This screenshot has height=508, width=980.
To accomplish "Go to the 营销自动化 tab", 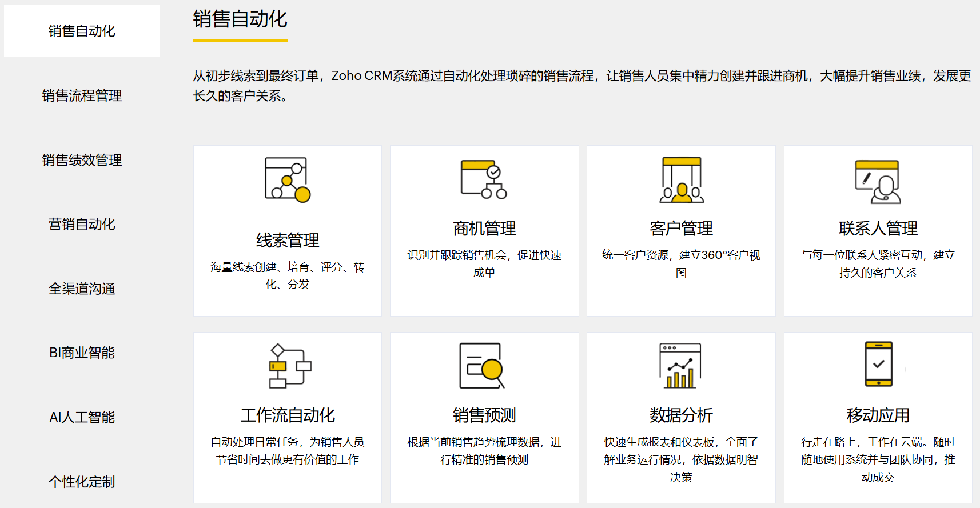I will pos(82,224).
